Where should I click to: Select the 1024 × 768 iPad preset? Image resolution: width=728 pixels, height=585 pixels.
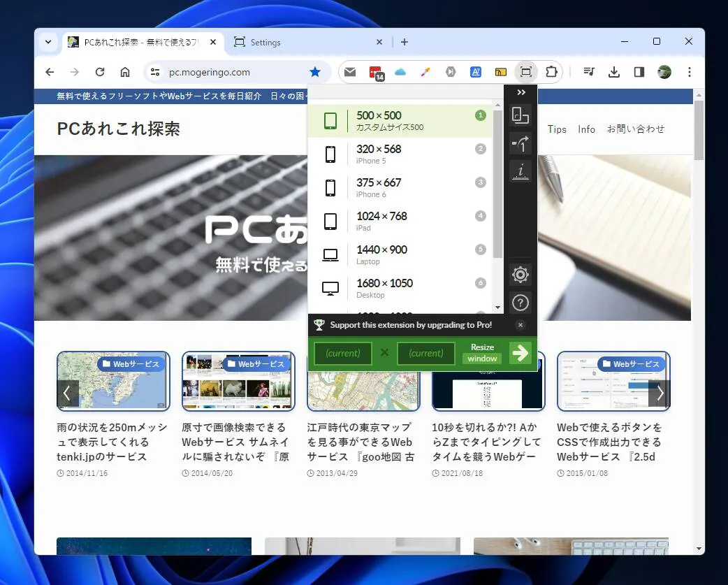[400, 221]
